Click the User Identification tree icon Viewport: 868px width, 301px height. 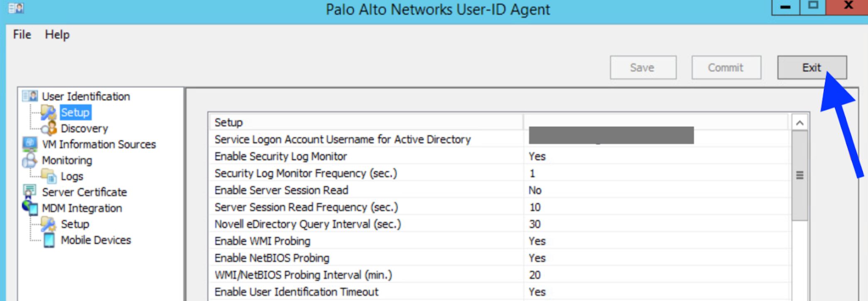[30, 96]
